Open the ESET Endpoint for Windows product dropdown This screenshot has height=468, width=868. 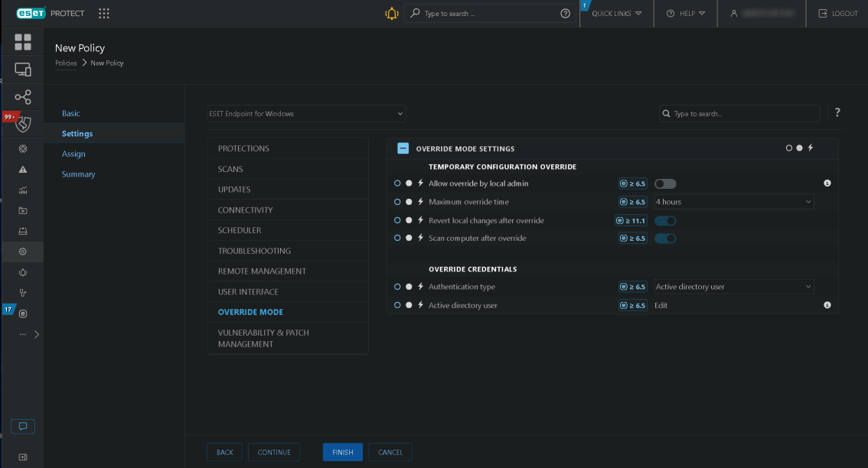pos(306,114)
